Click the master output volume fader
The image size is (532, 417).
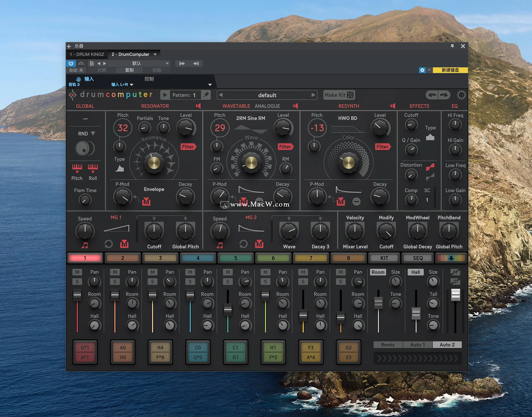pos(456,295)
